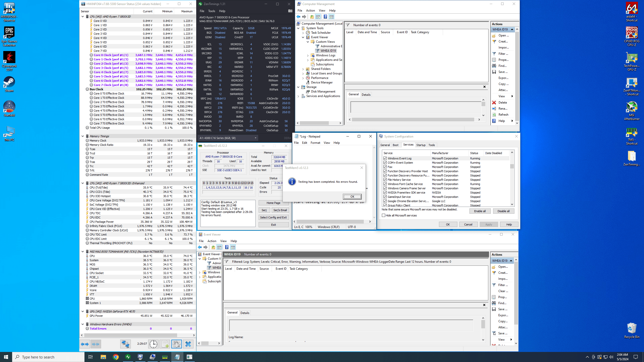Viewport: 644px width, 362px height.
Task: Open aida64 Shortcut desktop icon
Action: click(x=632, y=12)
